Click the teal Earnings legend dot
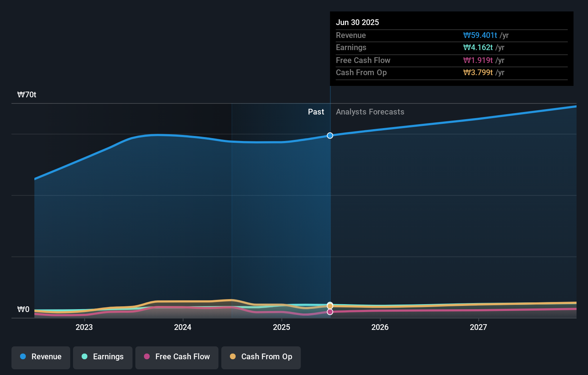This screenshot has width=588, height=375. coord(84,357)
